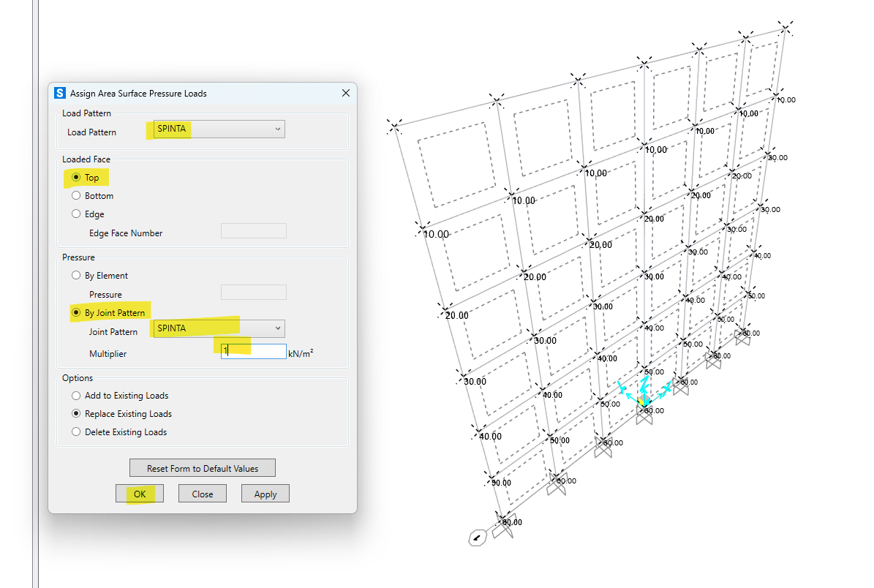Select the Top loaded face option
The width and height of the screenshot is (874, 588).
(x=76, y=178)
